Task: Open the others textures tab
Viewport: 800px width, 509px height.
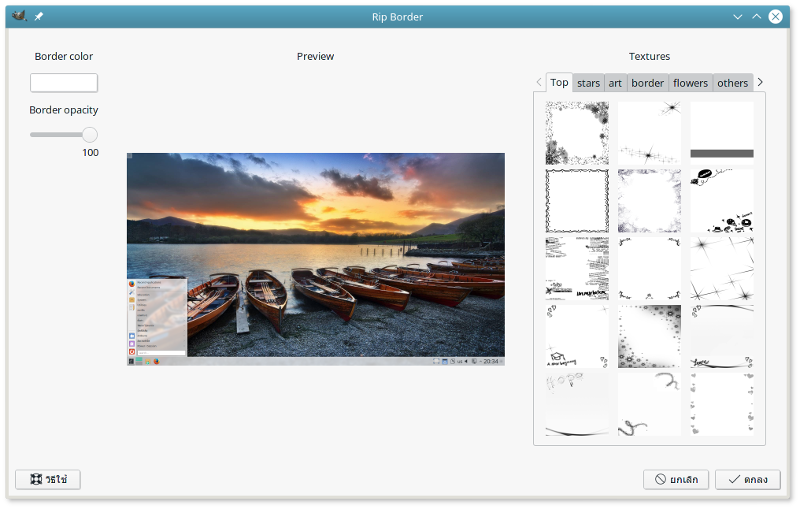Action: tap(732, 83)
